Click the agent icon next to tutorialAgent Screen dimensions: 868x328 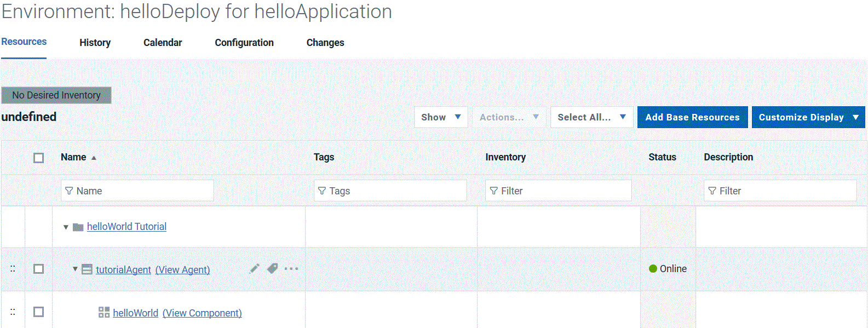click(87, 269)
